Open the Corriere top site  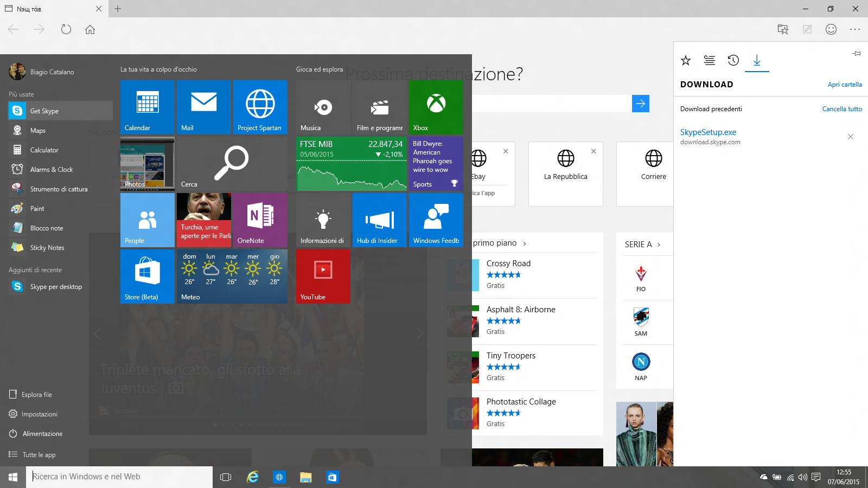646,174
